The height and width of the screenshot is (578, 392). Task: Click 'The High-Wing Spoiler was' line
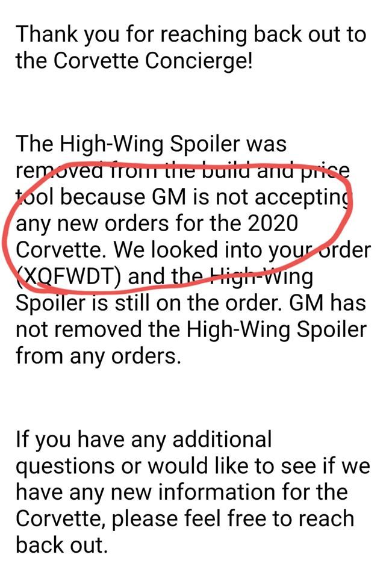click(151, 143)
